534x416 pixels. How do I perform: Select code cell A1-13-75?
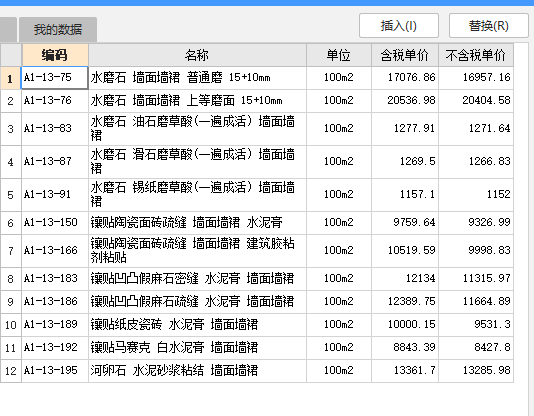(55, 78)
